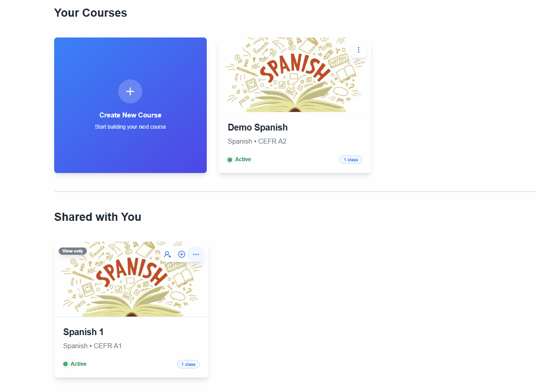
Task: Open the Demo Spanish course title
Action: (x=258, y=127)
